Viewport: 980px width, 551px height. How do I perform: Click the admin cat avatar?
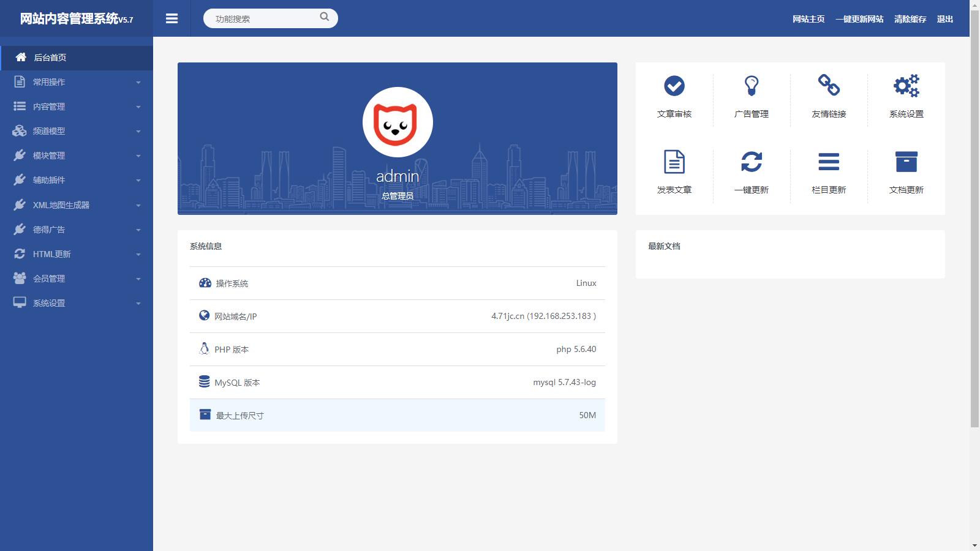tap(398, 122)
